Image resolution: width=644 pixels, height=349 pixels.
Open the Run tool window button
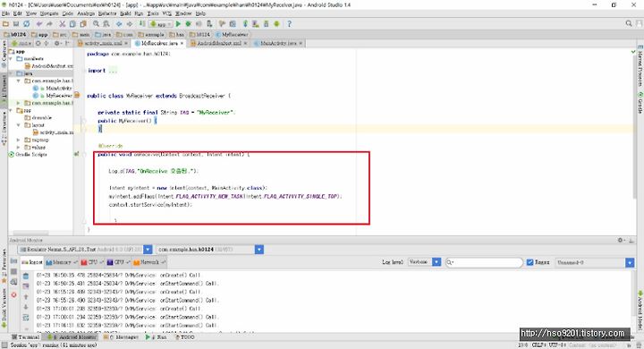coord(156,337)
